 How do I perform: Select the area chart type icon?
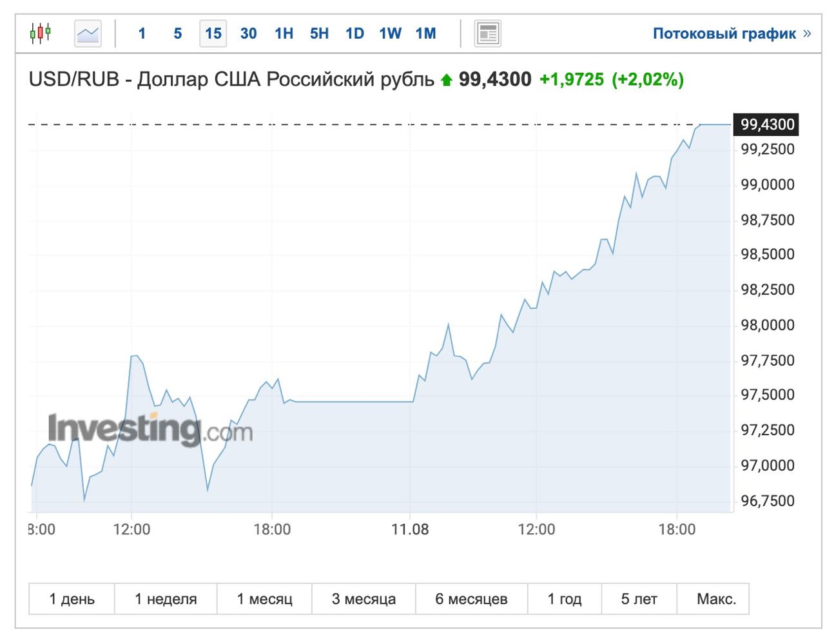(x=88, y=33)
